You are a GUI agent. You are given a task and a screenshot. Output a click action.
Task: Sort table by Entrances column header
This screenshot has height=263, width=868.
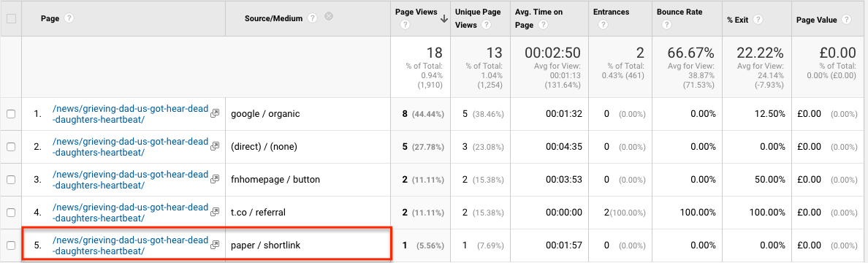(x=611, y=12)
